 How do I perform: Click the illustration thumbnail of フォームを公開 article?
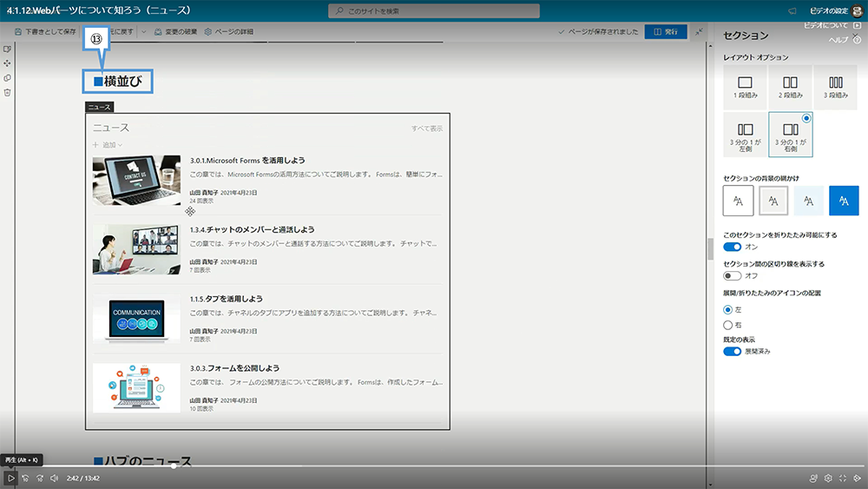136,387
